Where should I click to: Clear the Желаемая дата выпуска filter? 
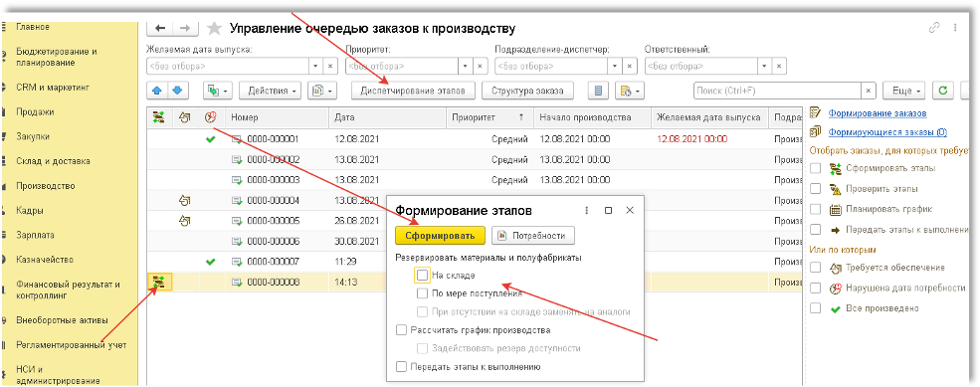coord(331,66)
